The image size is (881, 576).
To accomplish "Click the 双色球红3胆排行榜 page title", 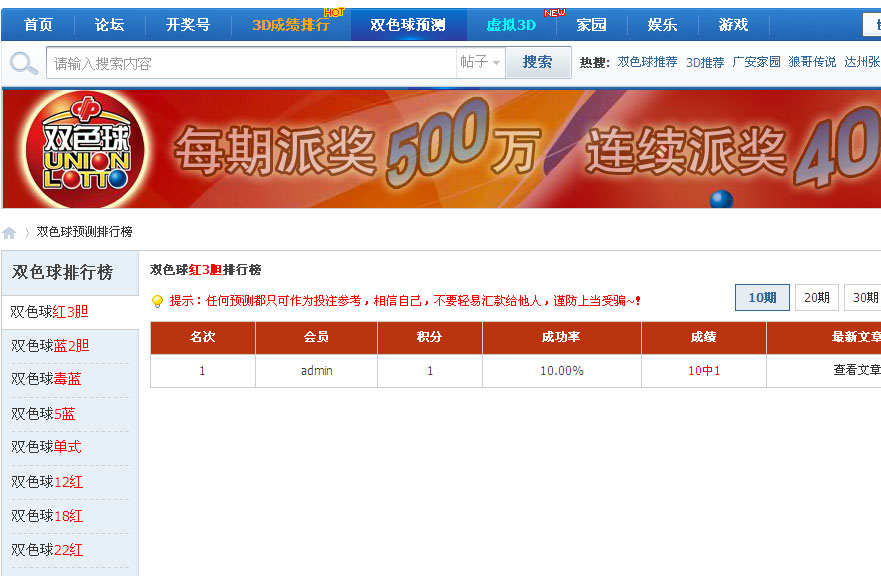I will [x=206, y=270].
